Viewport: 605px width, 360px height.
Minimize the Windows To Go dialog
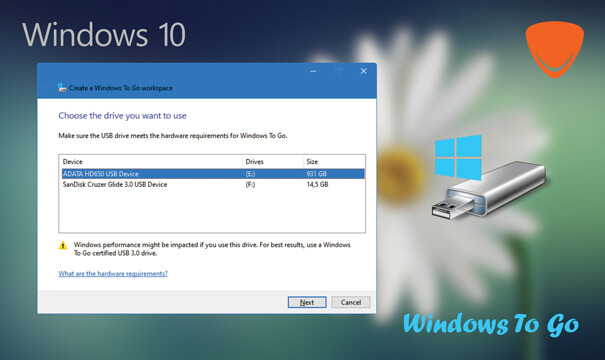[x=313, y=71]
